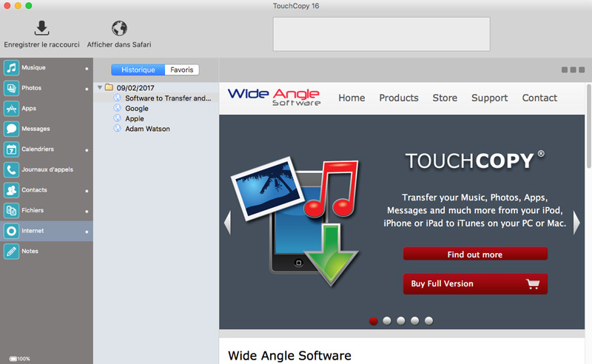Click the battery 100% status indicator

(20, 359)
